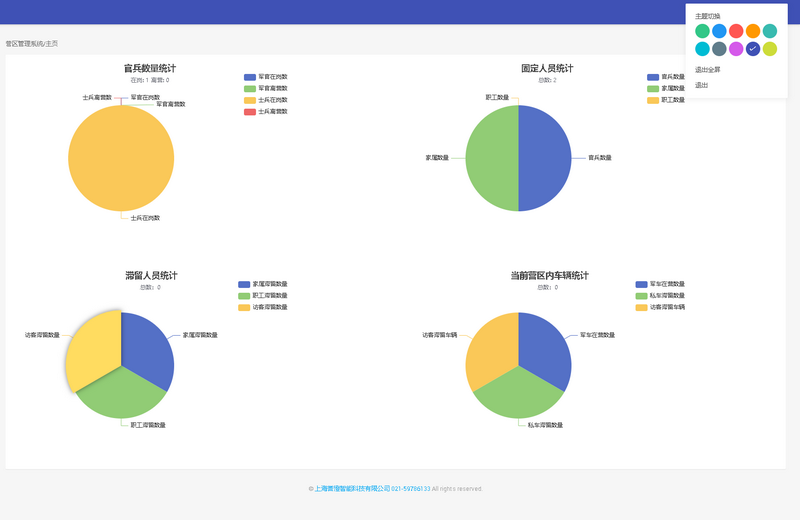The image size is (800, 520).
Task: Click the 营区管理系统/主页 breadcrumb
Action: 32,44
